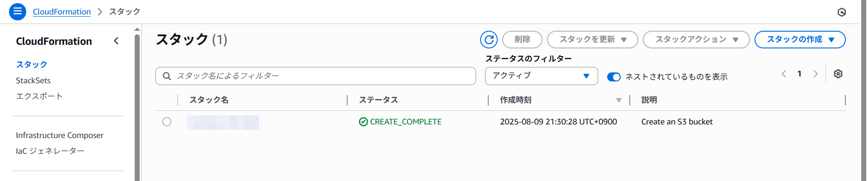Open the アクティブ status filter dropdown

[541, 76]
